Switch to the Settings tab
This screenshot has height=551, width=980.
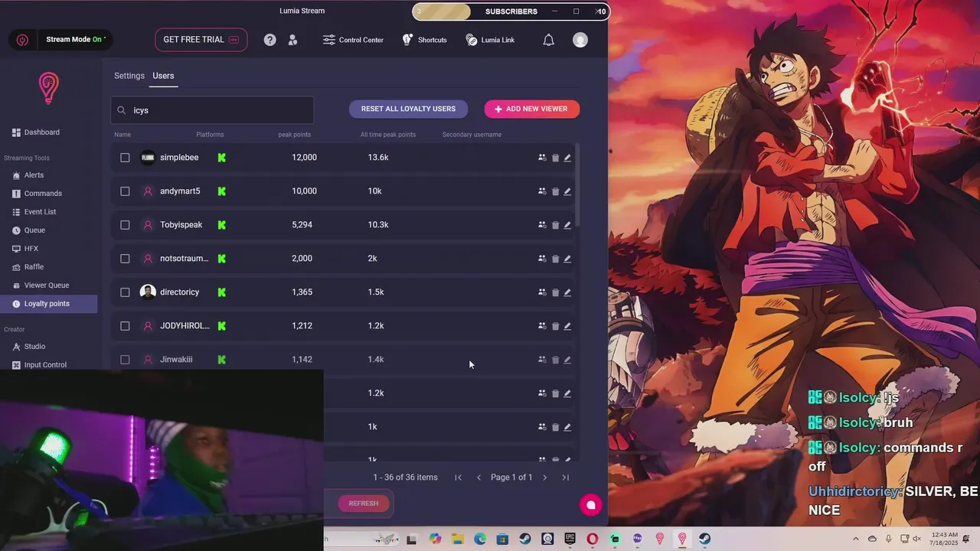coord(129,76)
